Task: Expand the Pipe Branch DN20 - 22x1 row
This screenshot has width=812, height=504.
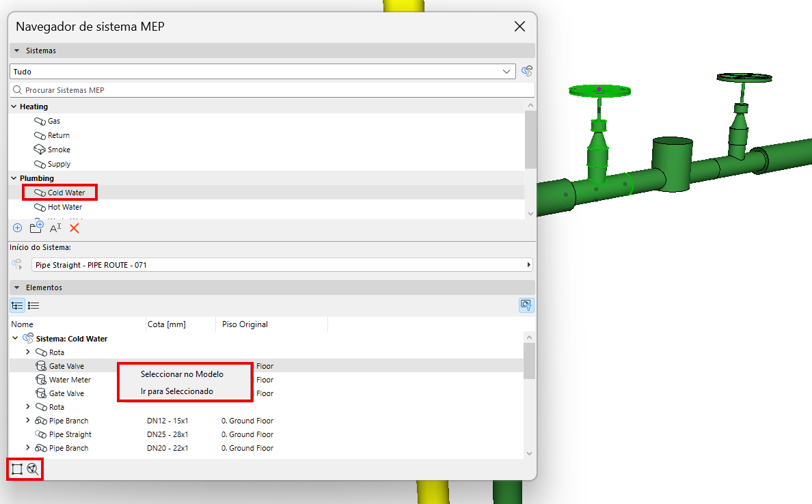Action: (28, 448)
